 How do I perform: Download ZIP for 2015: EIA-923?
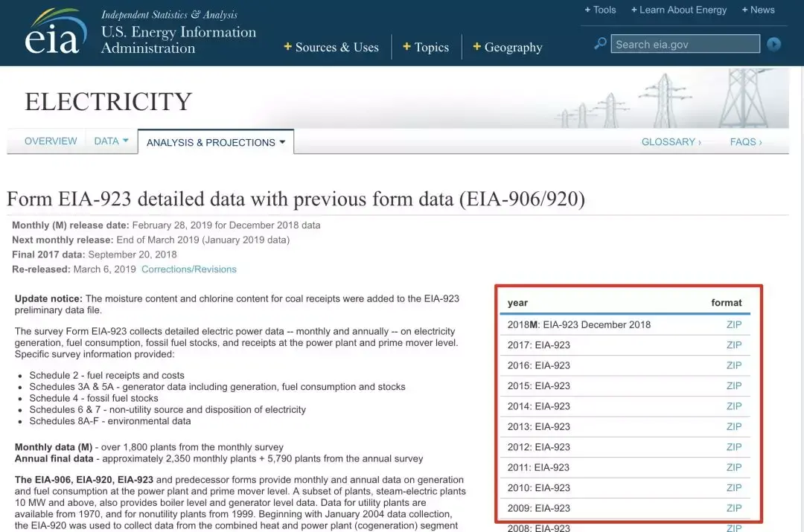pos(734,386)
